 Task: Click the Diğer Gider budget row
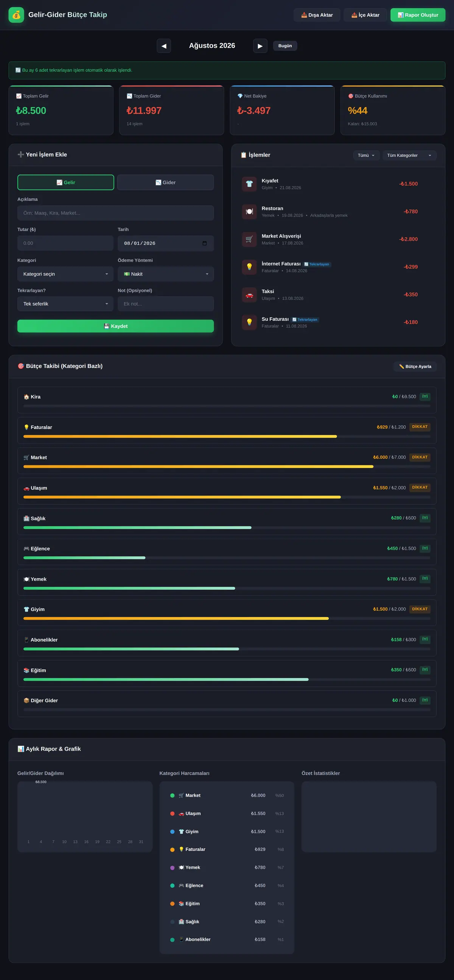[227, 704]
